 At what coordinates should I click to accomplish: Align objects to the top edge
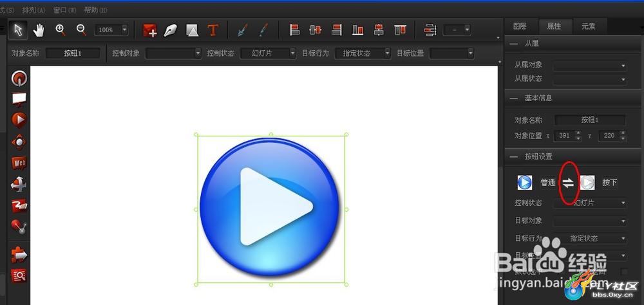400,30
